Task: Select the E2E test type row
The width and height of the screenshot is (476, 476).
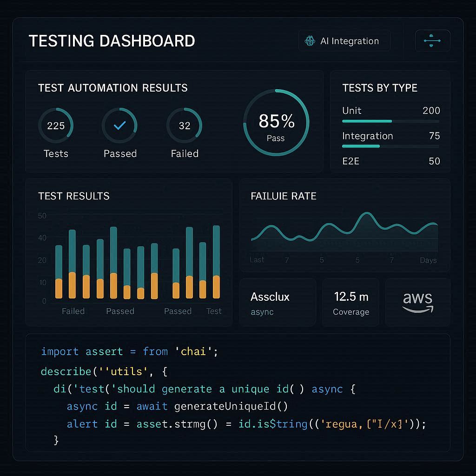Action: pyautogui.click(x=390, y=161)
